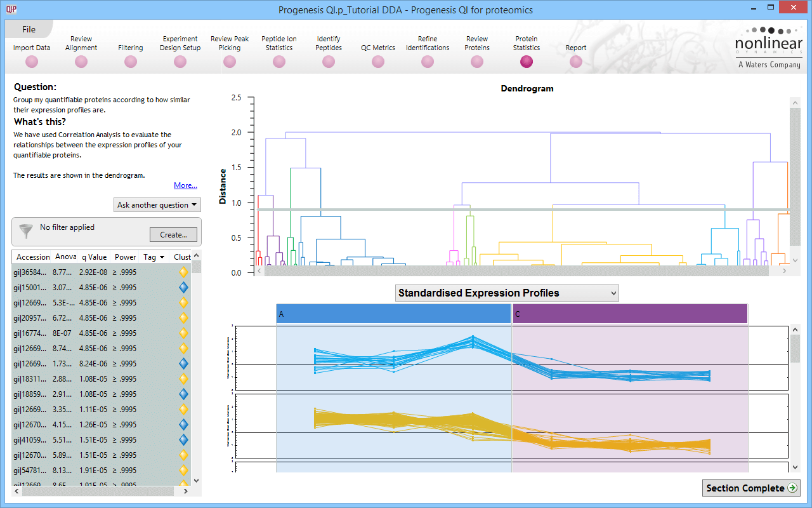Select condition A header bar
The image size is (812, 508).
(x=393, y=314)
